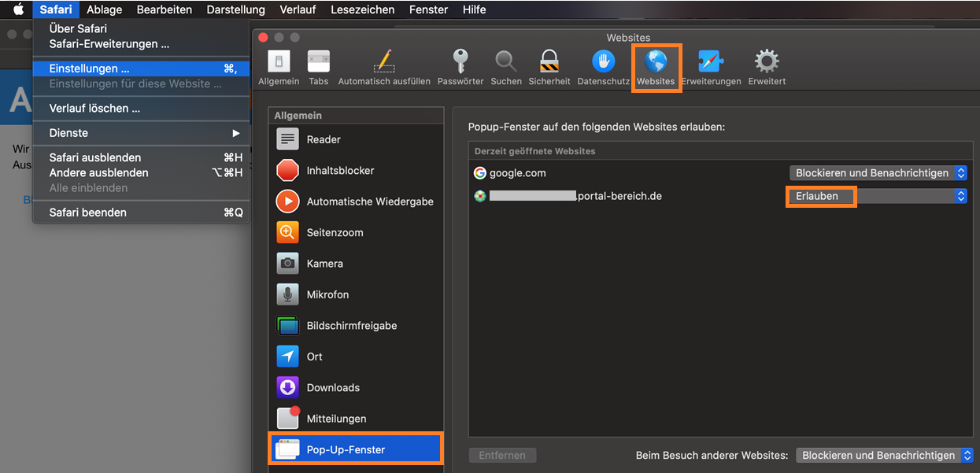The width and height of the screenshot is (980, 473).
Task: Select Inhaltsblocker in the sidebar
Action: [356, 171]
